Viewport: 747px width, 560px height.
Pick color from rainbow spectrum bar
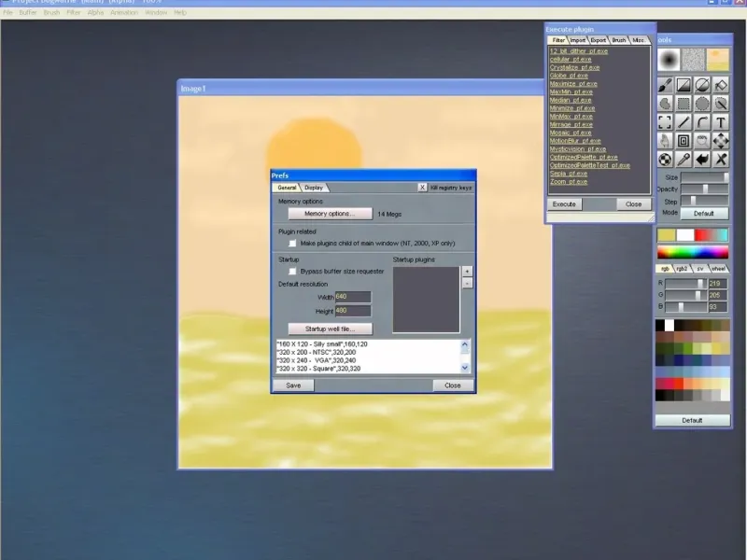(x=692, y=252)
